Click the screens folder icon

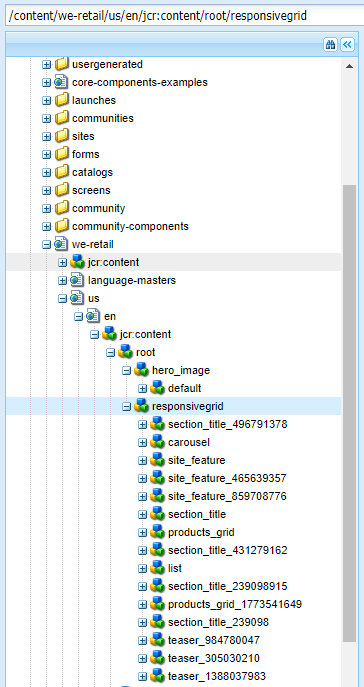pyautogui.click(x=62, y=190)
